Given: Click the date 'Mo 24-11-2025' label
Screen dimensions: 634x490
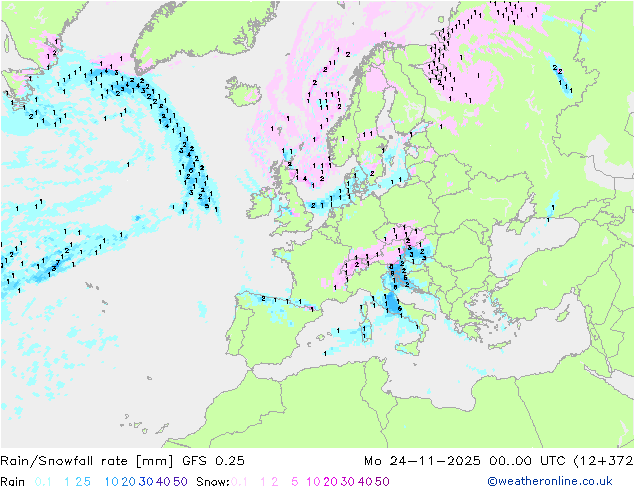Looking at the screenshot, I should pos(422,461).
